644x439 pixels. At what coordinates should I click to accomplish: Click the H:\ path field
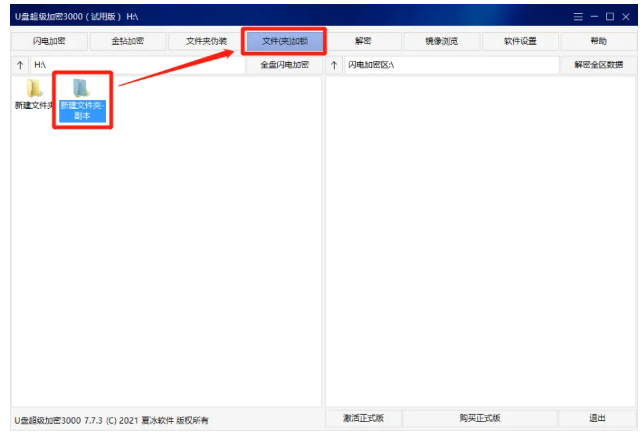coord(135,65)
